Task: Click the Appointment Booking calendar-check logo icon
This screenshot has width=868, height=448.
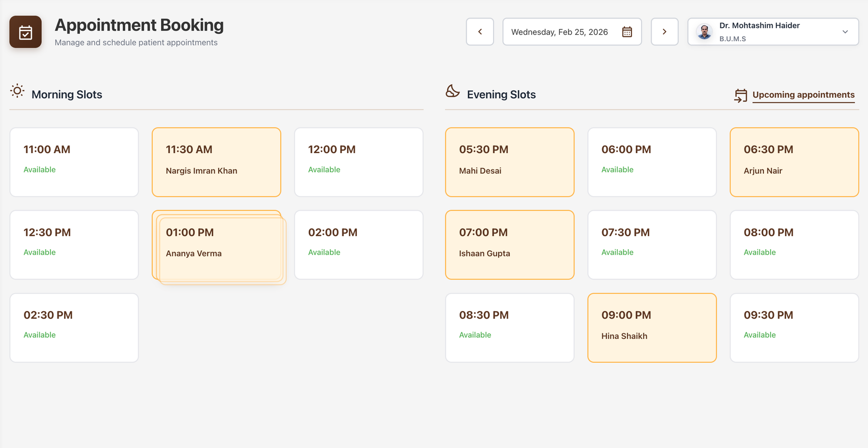Action: (25, 32)
